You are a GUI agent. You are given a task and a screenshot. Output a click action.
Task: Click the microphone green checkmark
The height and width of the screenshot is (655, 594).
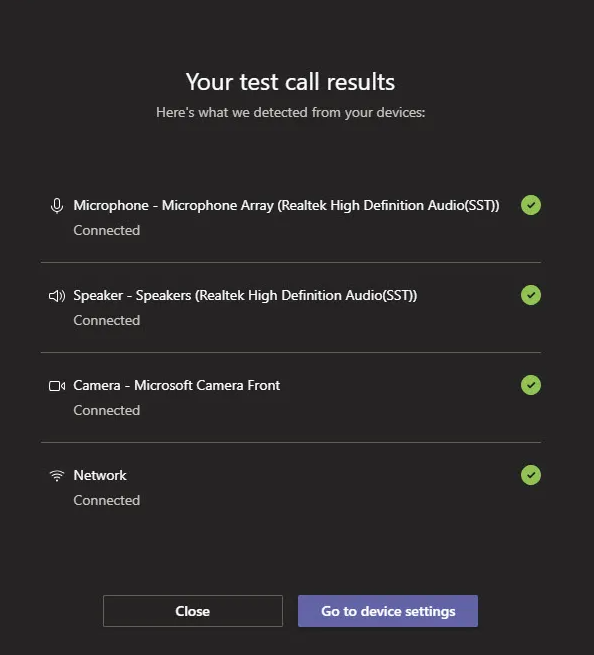[531, 205]
